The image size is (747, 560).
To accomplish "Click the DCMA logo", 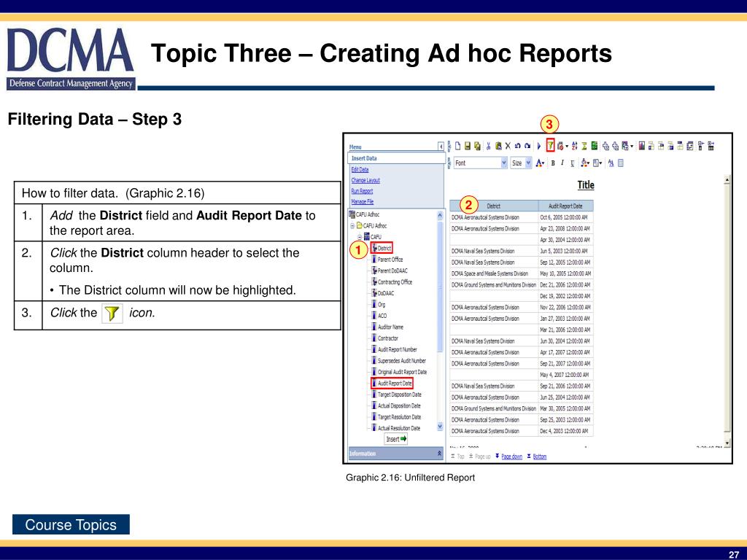I will [x=71, y=58].
